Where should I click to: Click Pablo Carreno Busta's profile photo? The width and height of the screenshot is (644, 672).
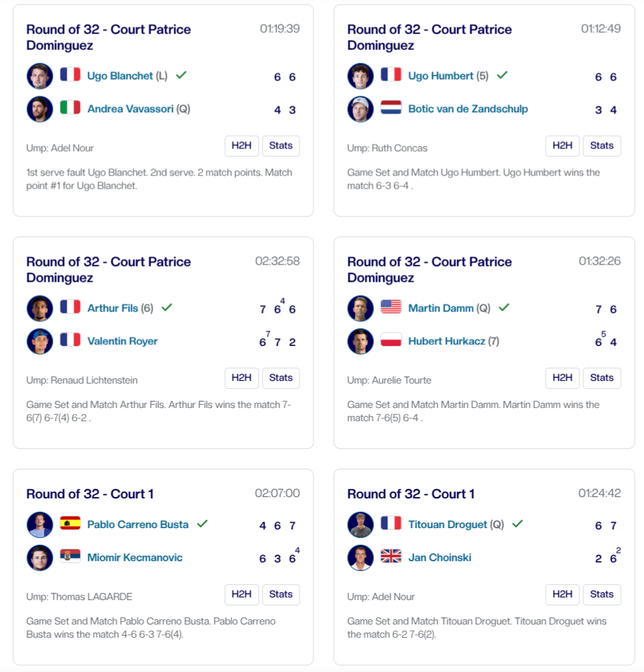40,525
